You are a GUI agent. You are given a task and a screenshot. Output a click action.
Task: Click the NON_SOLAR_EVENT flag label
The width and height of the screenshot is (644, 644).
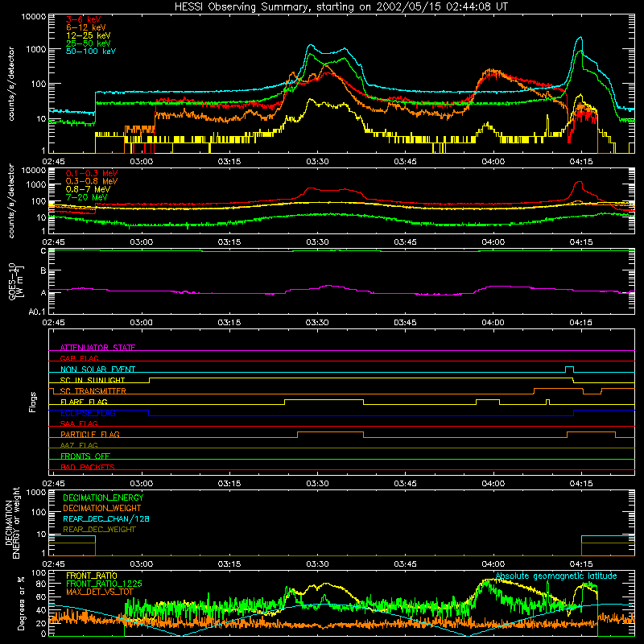tap(97, 369)
